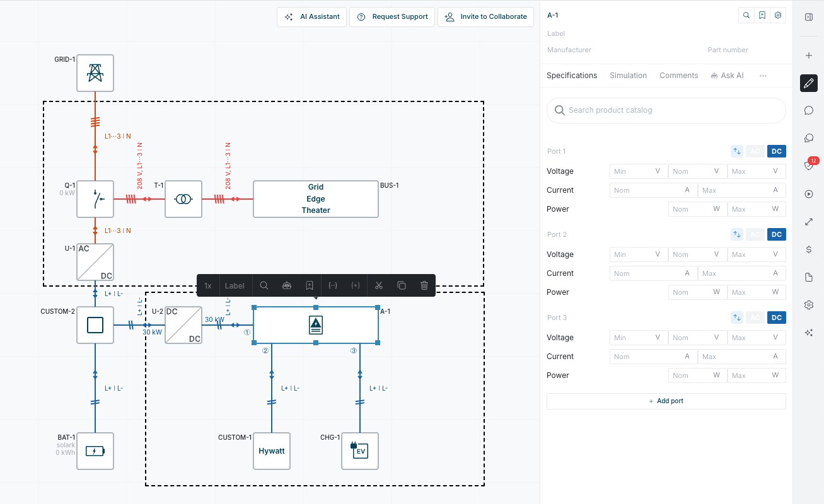Click the Add port button

point(666,401)
